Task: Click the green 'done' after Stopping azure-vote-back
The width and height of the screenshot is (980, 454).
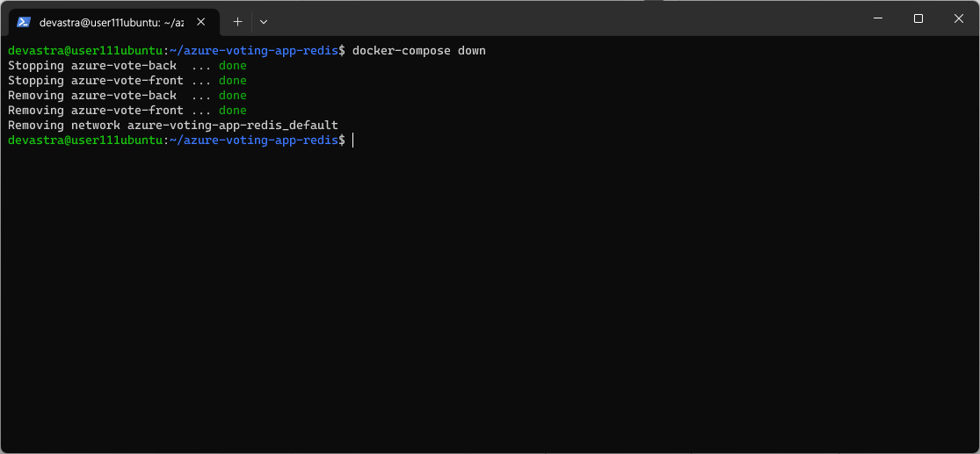Action: click(233, 66)
